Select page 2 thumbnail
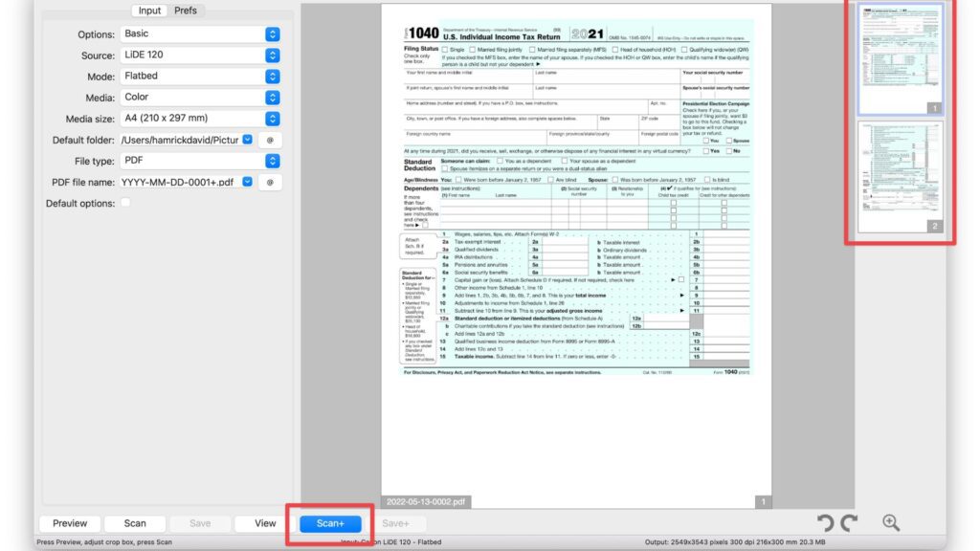 [901, 177]
